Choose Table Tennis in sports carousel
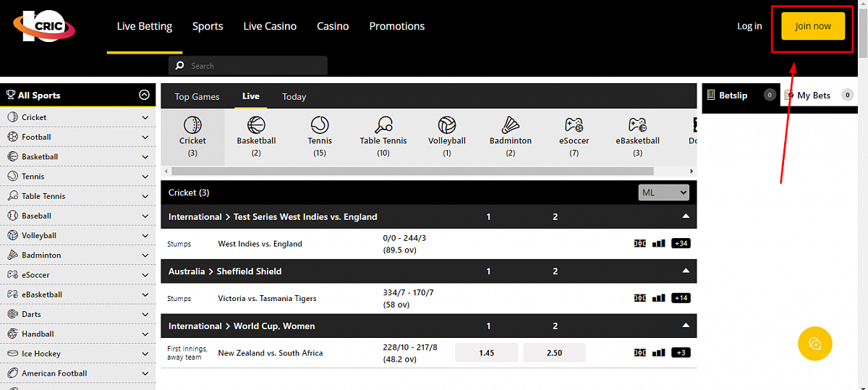This screenshot has width=868, height=390. (383, 125)
